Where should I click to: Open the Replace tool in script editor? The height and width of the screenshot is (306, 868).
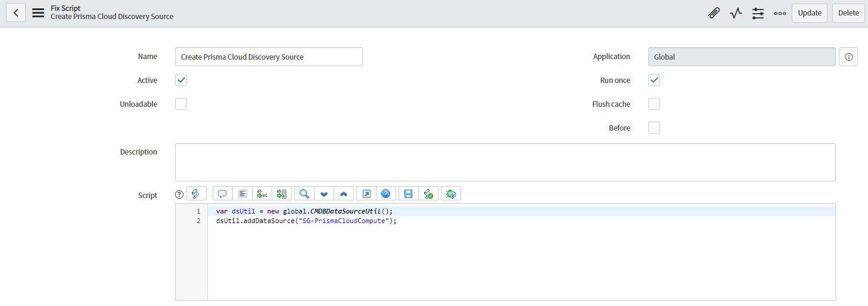pyautogui.click(x=262, y=193)
